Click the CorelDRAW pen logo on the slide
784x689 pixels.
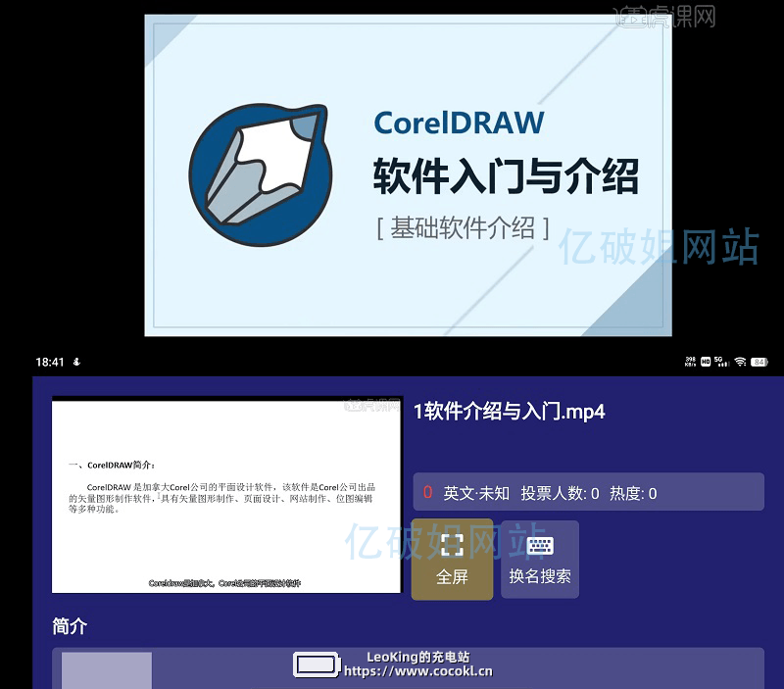[x=261, y=174]
